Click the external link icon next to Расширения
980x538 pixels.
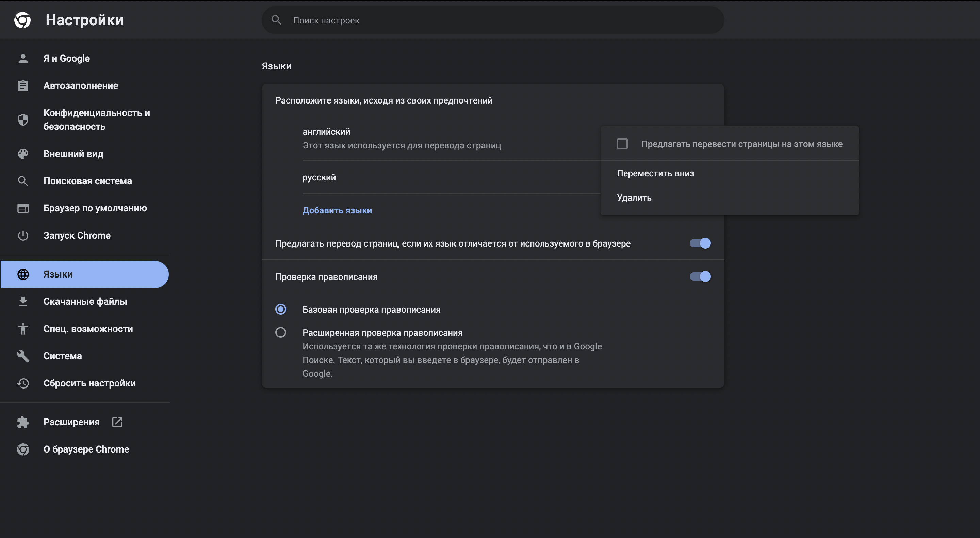pyautogui.click(x=117, y=422)
